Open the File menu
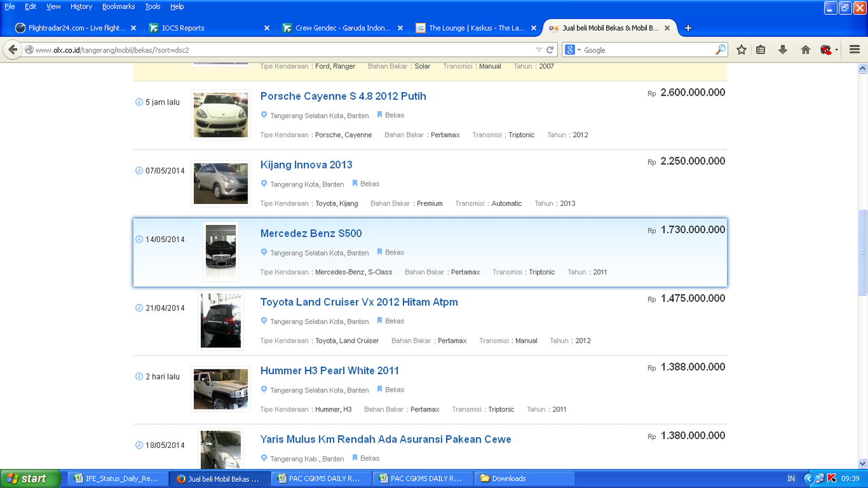This screenshot has width=868, height=488. (x=9, y=6)
